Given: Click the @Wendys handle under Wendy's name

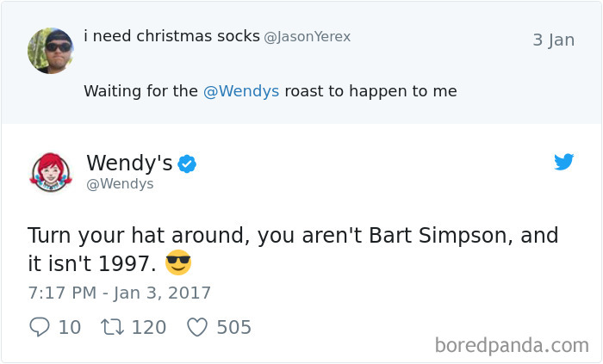Looking at the screenshot, I should click(x=120, y=184).
